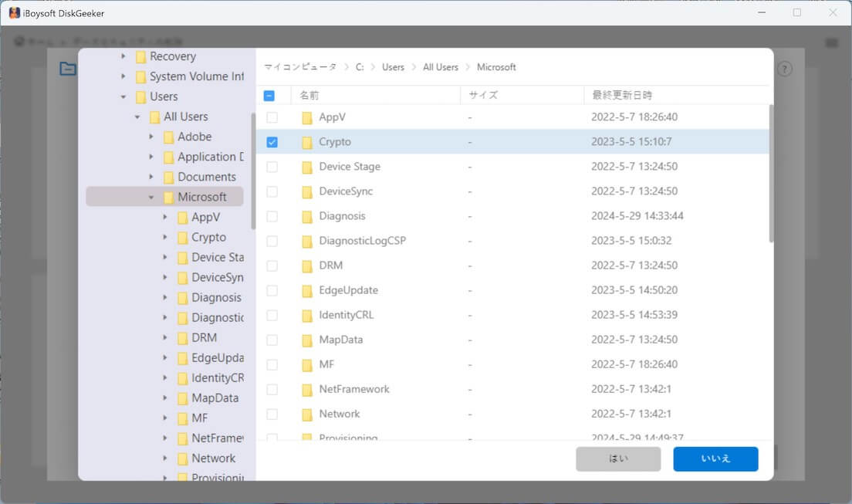Click the help question mark icon
The image size is (852, 504).
tap(785, 69)
